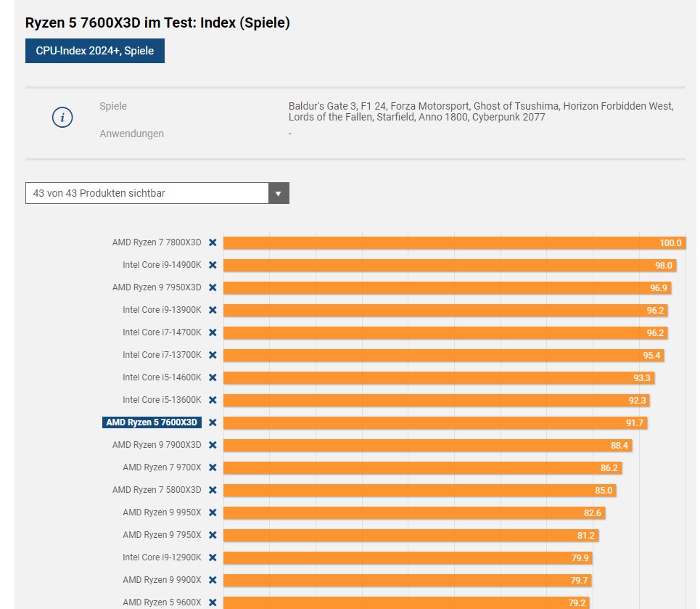
Task: Click the Intel Core i5-14600K label
Action: (162, 377)
